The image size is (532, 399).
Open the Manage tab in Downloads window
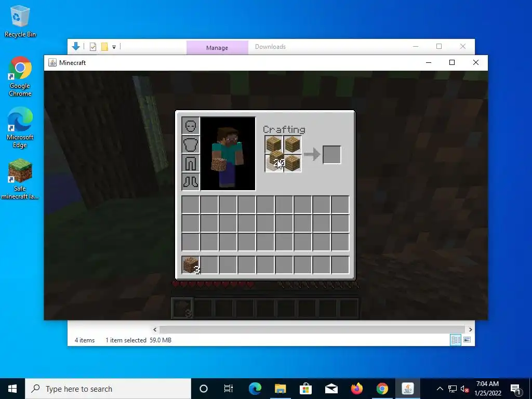(x=217, y=48)
